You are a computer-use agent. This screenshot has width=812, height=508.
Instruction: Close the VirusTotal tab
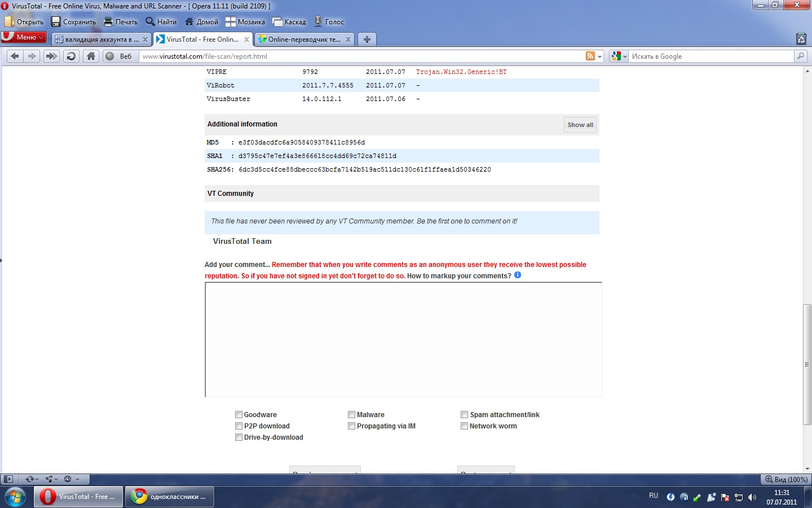pos(246,40)
